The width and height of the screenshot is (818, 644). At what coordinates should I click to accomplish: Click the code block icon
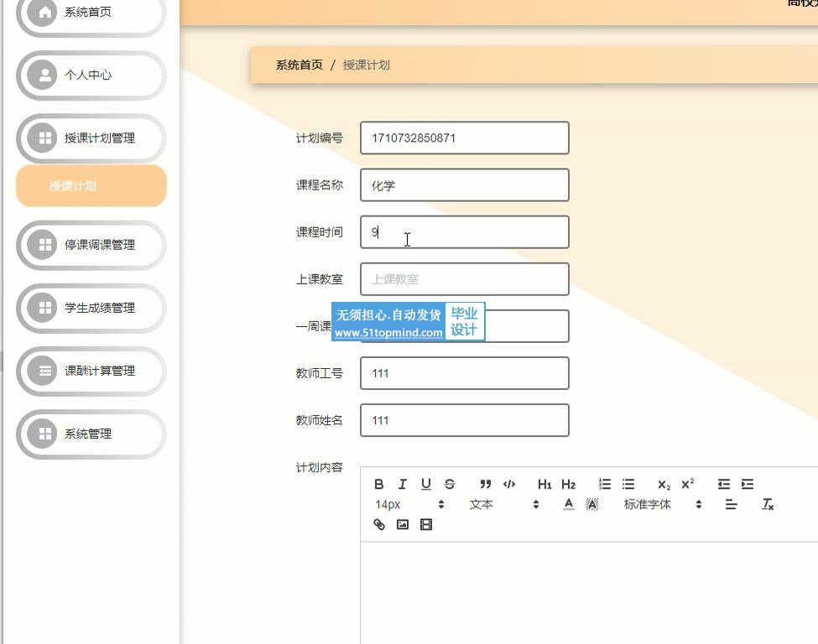point(509,484)
